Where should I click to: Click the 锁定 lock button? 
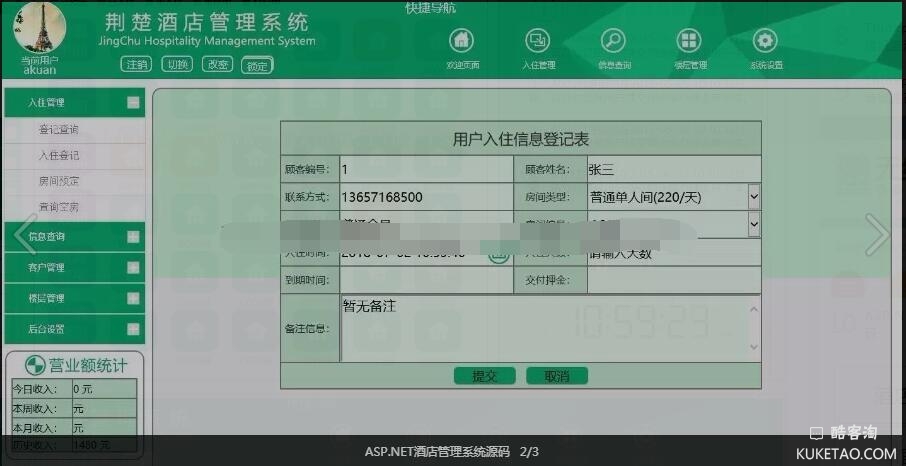coord(257,65)
